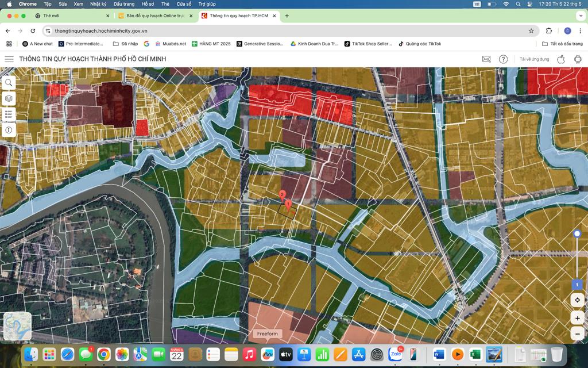Open the help question mark icon

point(503,59)
